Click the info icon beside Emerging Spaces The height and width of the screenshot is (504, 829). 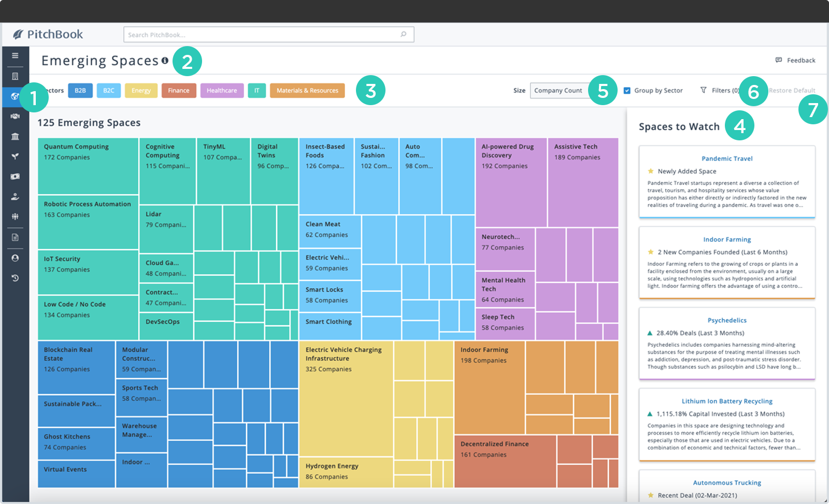pos(165,61)
